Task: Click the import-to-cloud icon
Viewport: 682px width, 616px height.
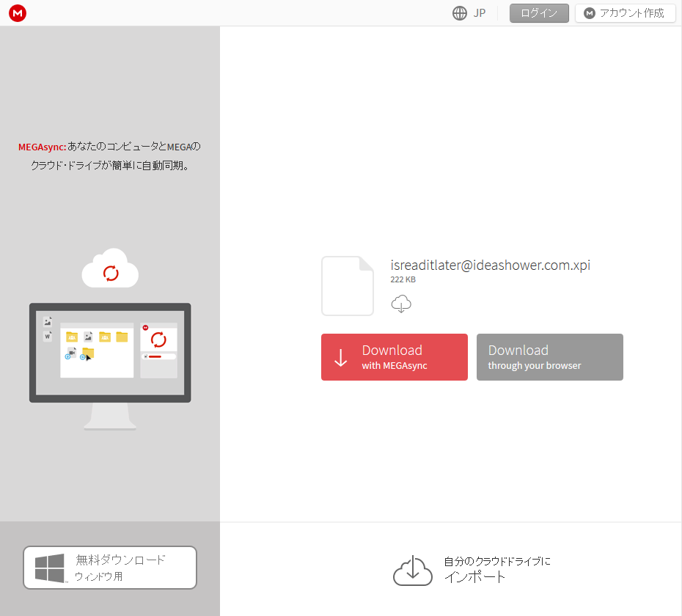Action: 413,571
